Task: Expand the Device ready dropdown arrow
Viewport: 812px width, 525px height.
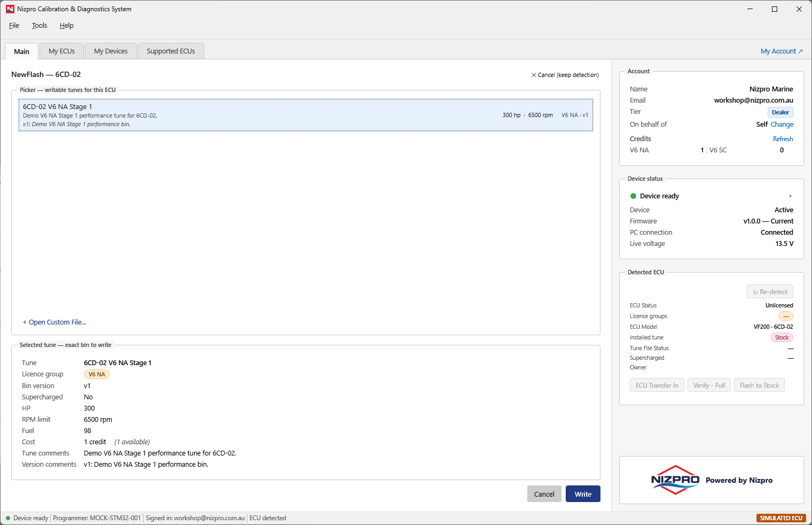Action: click(790, 196)
